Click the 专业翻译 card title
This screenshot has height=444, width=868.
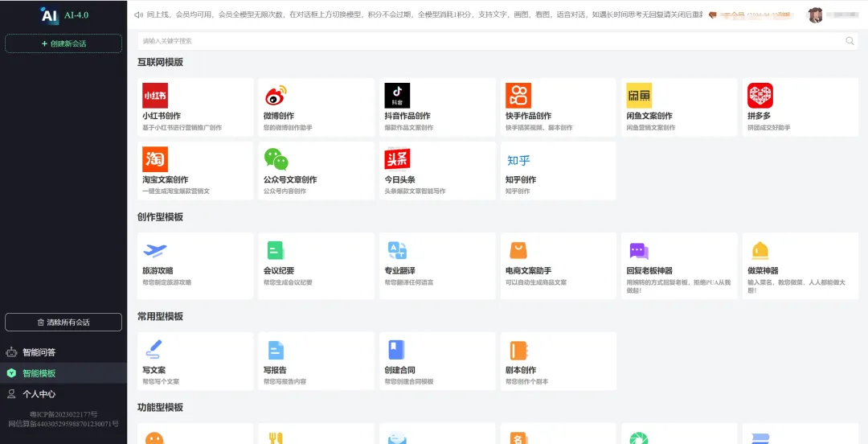400,270
